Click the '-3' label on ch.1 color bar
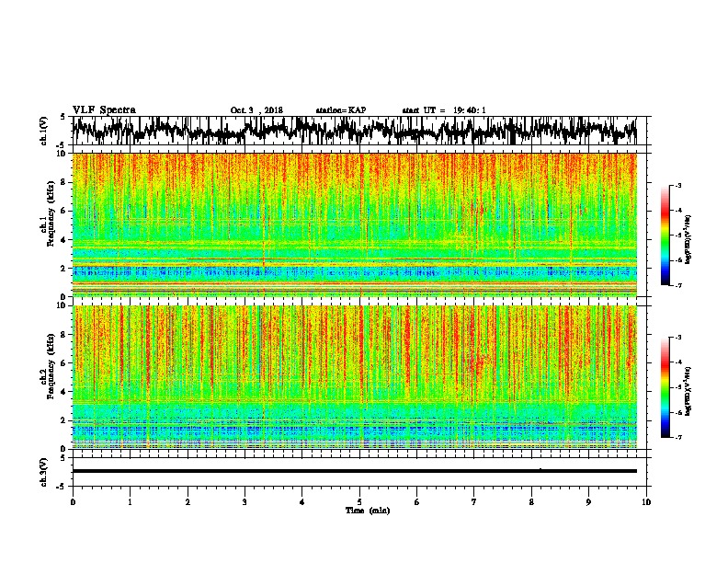This screenshot has width=728, height=563. [x=678, y=186]
